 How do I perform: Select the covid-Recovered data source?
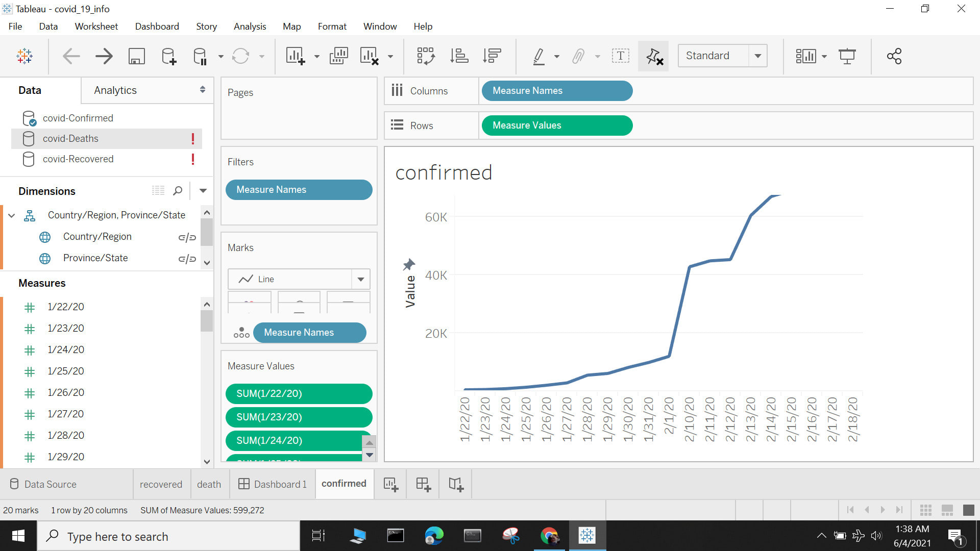[x=107, y=159]
